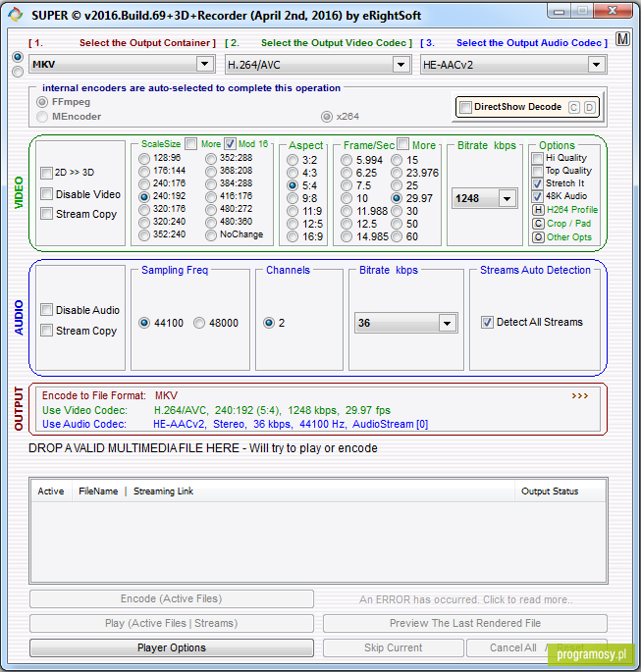The image size is (641, 672).
Task: Click FileName column header
Action: (x=98, y=491)
